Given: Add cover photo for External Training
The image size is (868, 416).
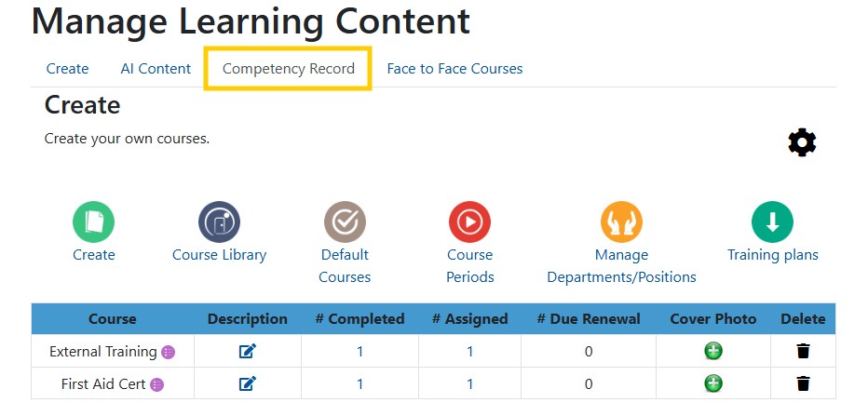Looking at the screenshot, I should point(713,351).
